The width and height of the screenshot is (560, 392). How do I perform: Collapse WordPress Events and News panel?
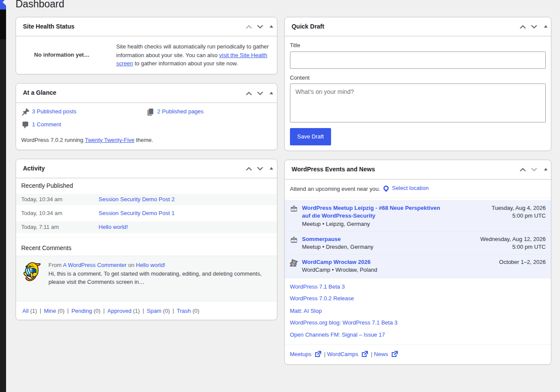tap(545, 169)
